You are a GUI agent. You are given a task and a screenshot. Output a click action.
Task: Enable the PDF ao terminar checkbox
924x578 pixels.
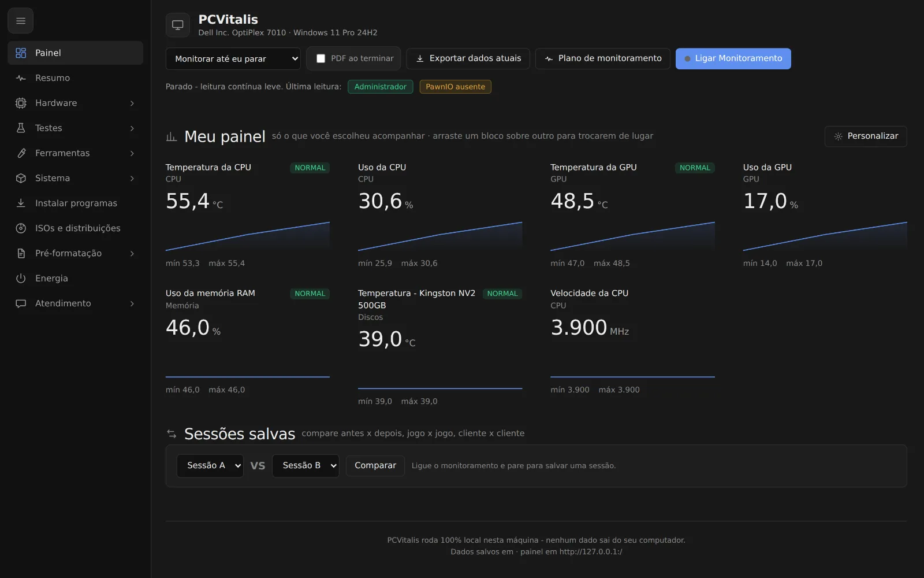[x=321, y=58]
